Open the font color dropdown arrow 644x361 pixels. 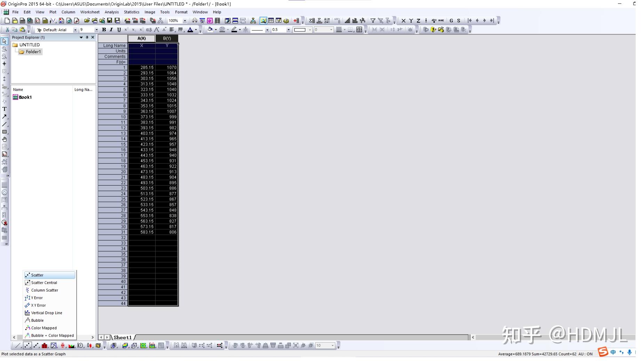[196, 30]
